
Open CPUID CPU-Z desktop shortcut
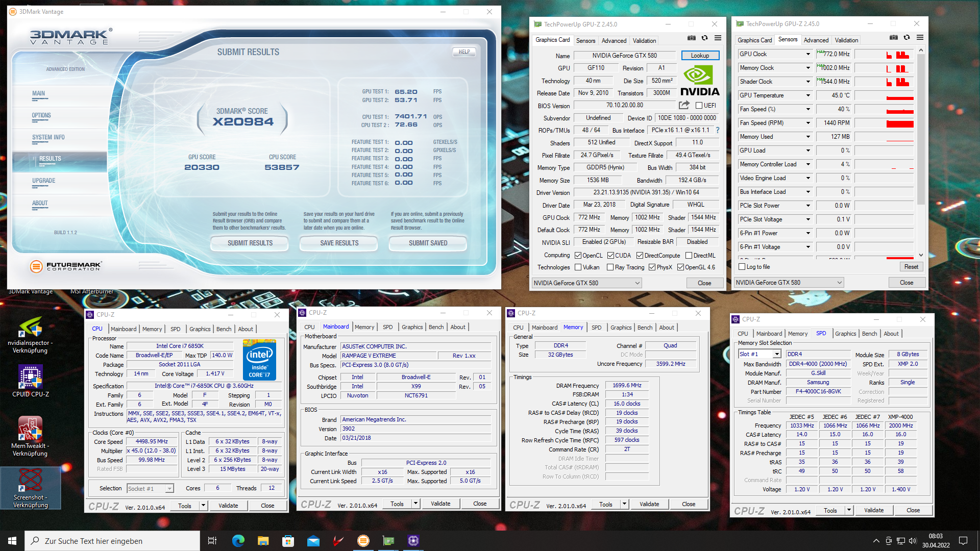[30, 381]
